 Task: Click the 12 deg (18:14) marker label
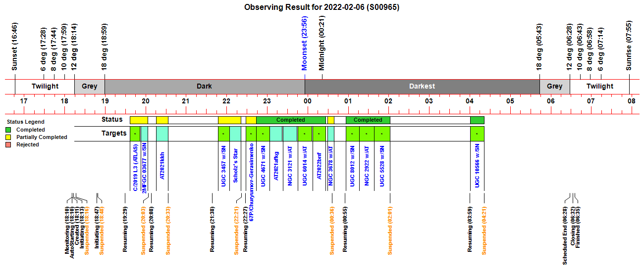coord(74,47)
